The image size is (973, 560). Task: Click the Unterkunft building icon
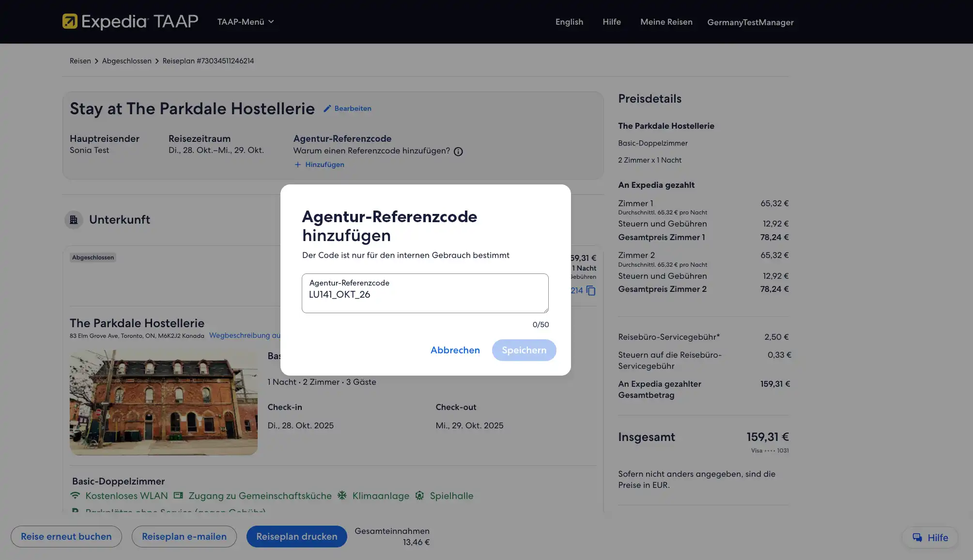pos(74,220)
